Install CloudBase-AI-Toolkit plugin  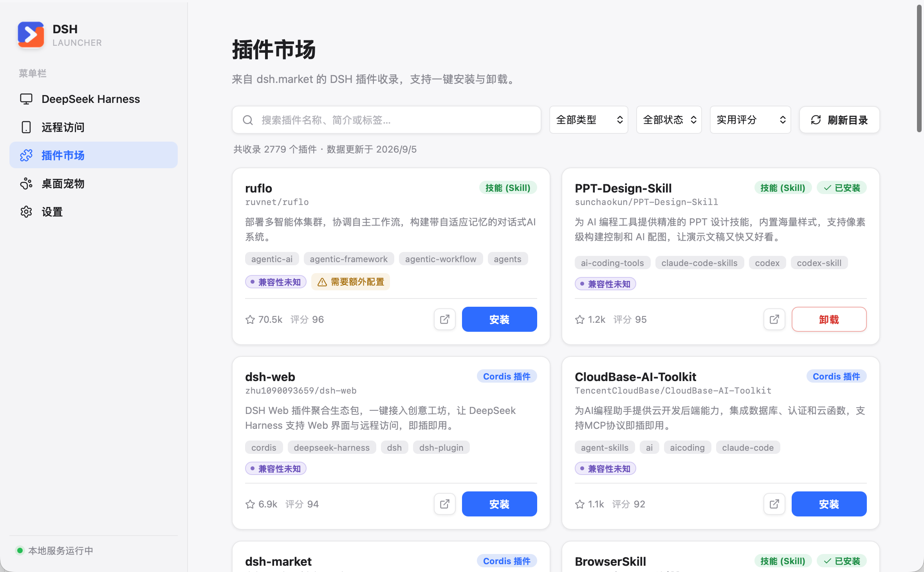click(x=829, y=504)
